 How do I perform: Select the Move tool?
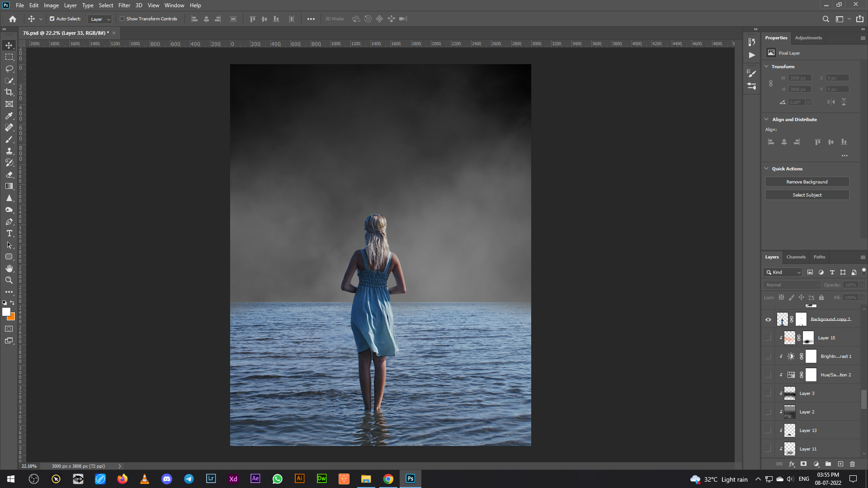[x=9, y=45]
